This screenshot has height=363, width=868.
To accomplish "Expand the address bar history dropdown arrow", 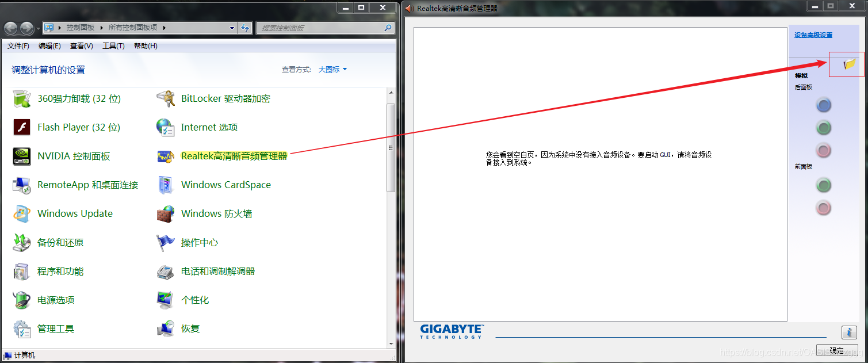I will tap(232, 28).
